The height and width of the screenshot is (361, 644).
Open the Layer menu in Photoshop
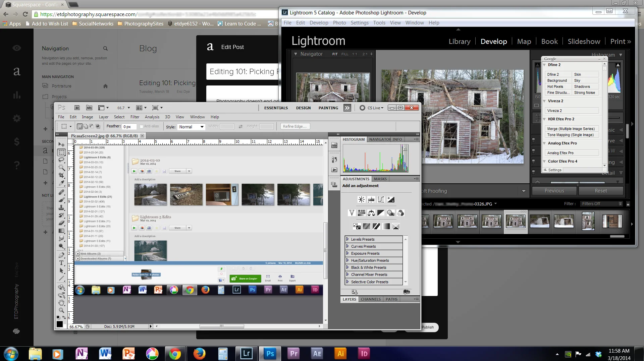pyautogui.click(x=104, y=117)
